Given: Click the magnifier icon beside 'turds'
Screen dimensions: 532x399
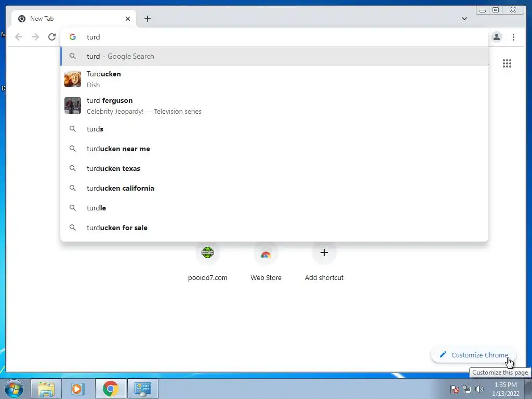Looking at the screenshot, I should point(73,129).
